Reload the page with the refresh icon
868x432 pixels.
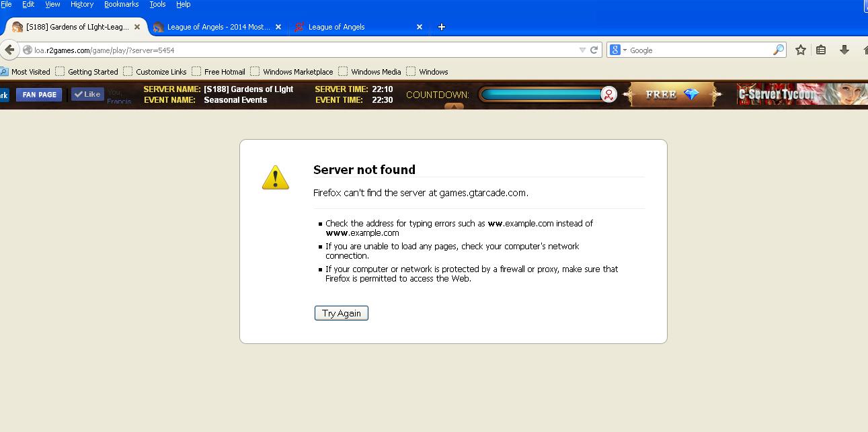[594, 50]
